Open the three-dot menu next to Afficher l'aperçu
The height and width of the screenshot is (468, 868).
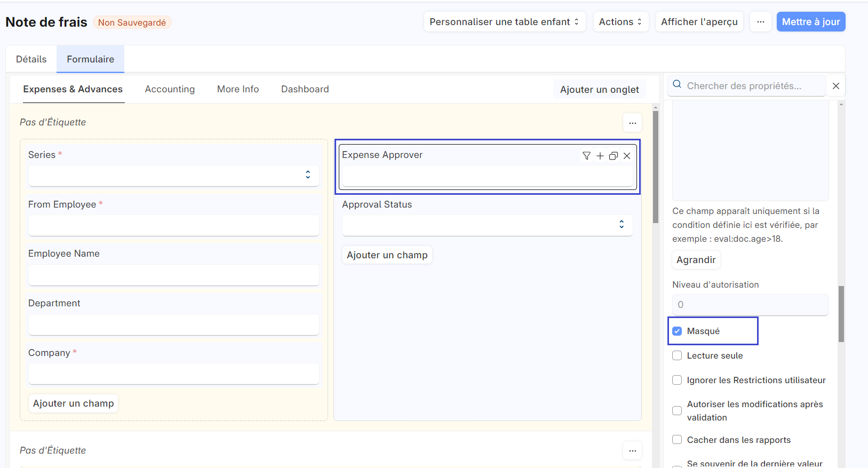(x=760, y=22)
